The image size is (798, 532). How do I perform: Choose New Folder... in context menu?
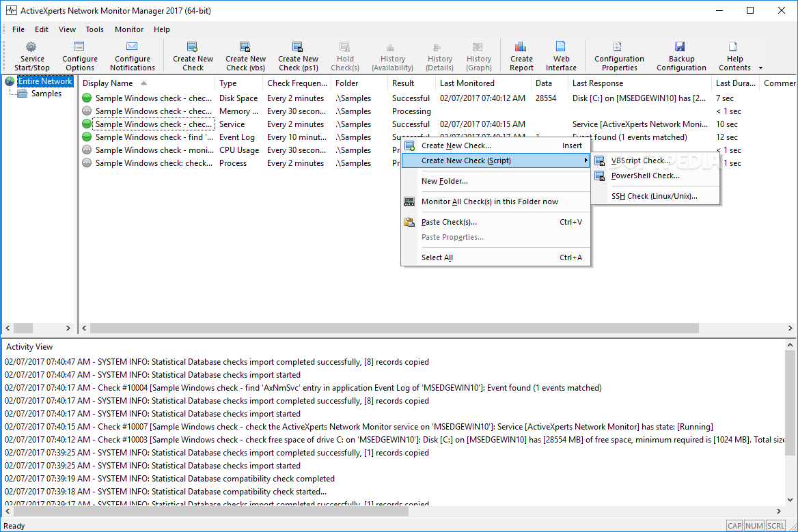(496, 181)
